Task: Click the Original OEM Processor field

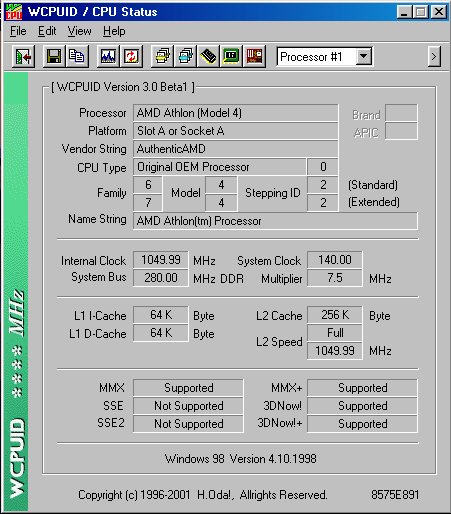Action: point(219,167)
